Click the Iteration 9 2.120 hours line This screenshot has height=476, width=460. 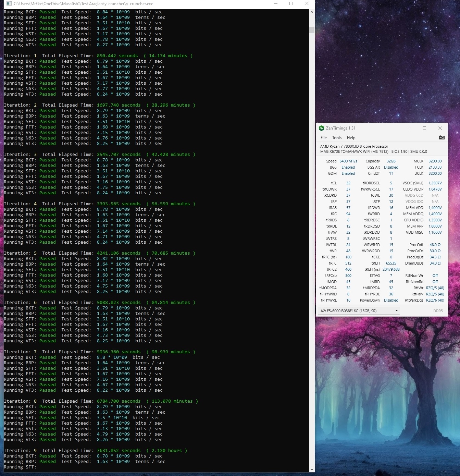(96, 451)
